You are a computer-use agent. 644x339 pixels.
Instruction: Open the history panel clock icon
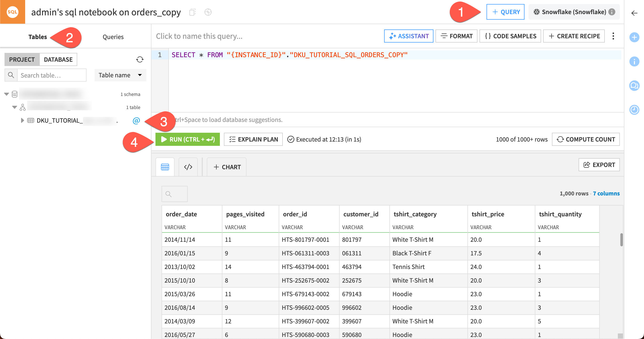coord(635,110)
